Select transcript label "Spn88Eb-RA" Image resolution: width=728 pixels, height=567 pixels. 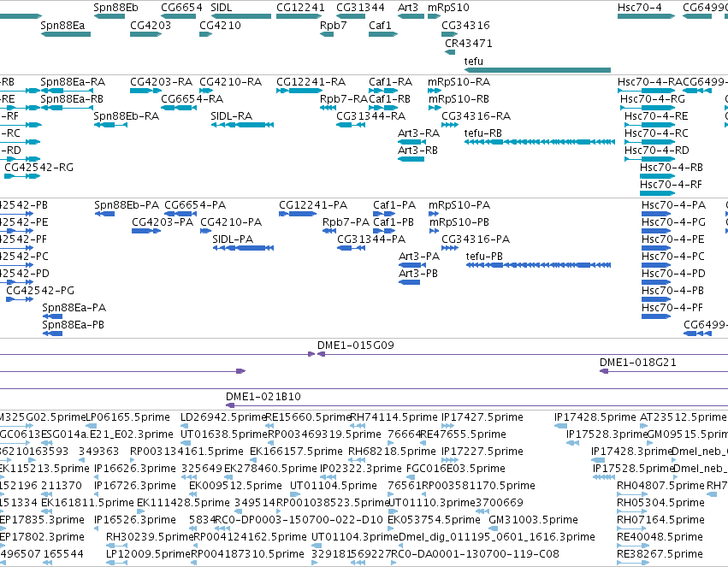point(127,116)
